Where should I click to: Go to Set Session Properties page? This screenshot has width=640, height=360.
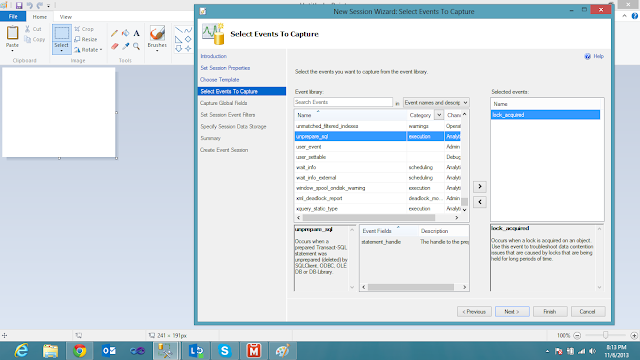225,68
